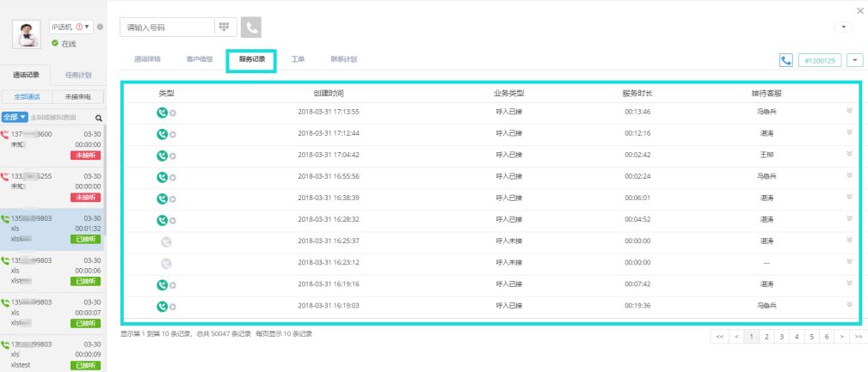Image resolution: width=868 pixels, height=372 pixels.
Task: Go to next page with > button
Action: (841, 336)
